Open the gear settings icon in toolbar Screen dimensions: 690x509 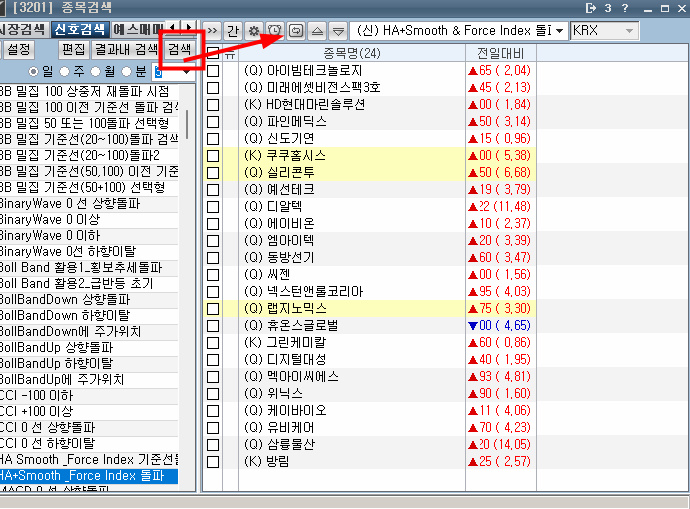point(254,31)
